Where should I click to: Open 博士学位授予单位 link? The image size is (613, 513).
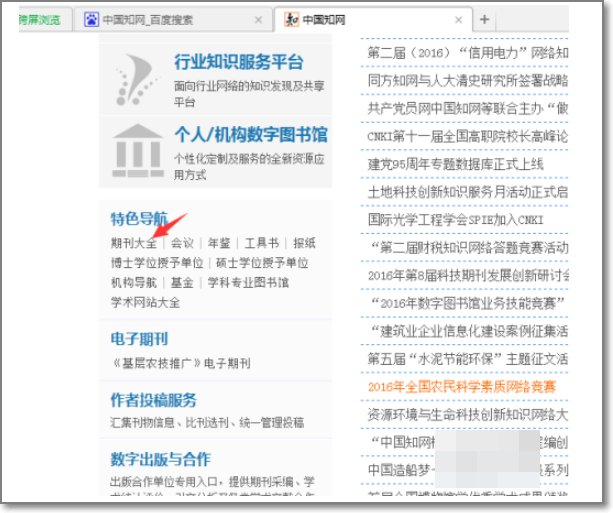(x=157, y=263)
